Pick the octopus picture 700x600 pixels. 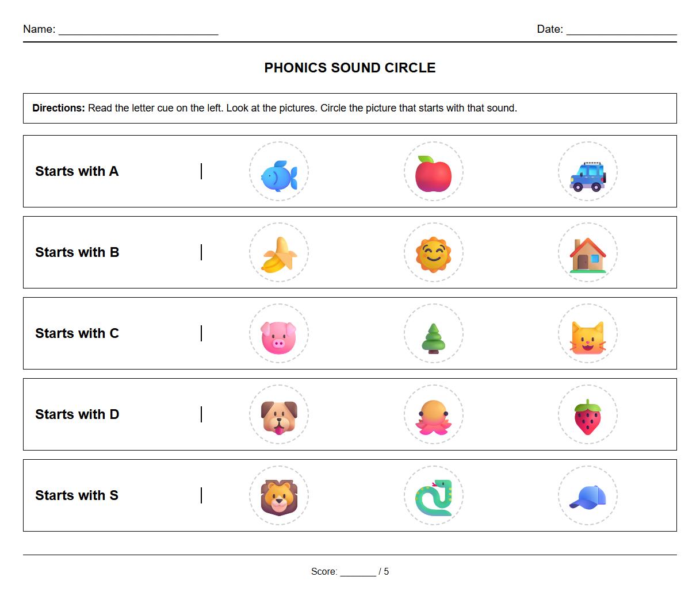pos(433,415)
